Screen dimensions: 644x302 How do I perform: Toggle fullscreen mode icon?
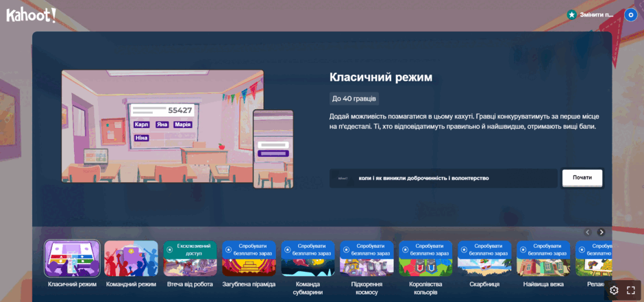click(x=631, y=290)
